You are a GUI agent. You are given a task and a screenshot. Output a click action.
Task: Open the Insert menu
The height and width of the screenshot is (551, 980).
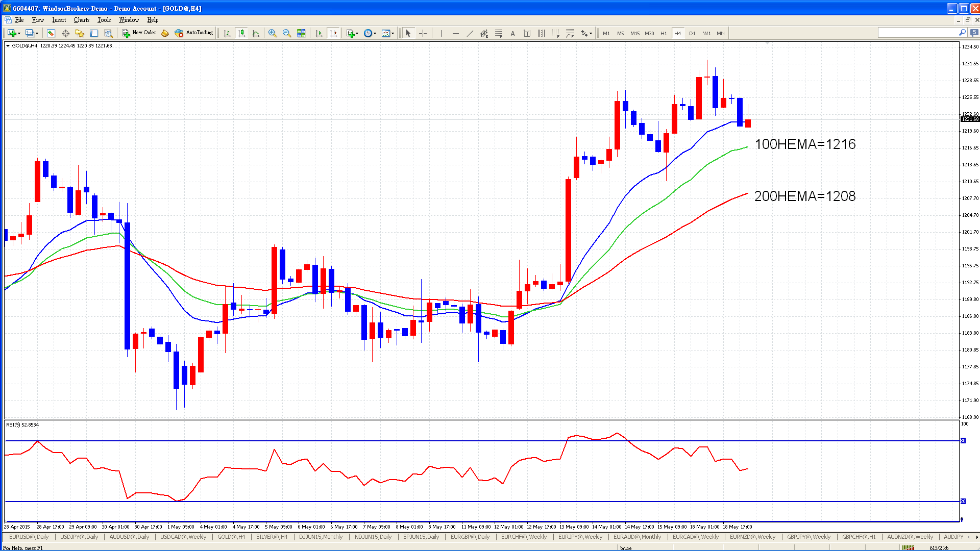pos(59,20)
